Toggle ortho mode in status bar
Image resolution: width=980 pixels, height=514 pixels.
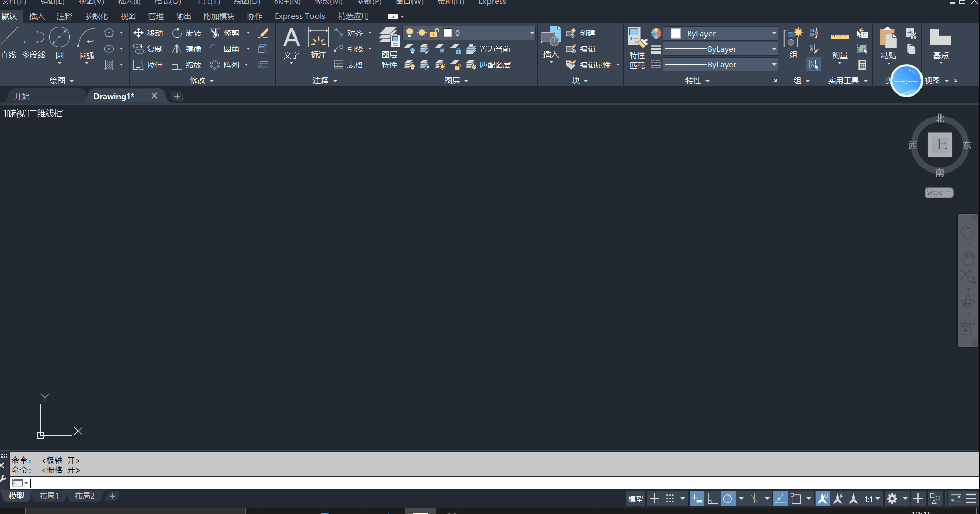click(x=712, y=499)
